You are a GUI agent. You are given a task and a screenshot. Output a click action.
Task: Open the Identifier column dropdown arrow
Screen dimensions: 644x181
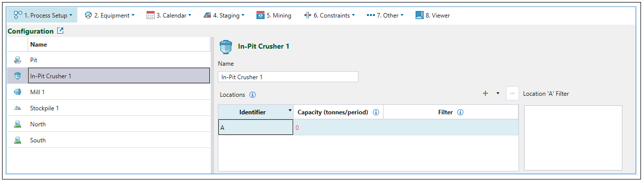[x=290, y=110]
